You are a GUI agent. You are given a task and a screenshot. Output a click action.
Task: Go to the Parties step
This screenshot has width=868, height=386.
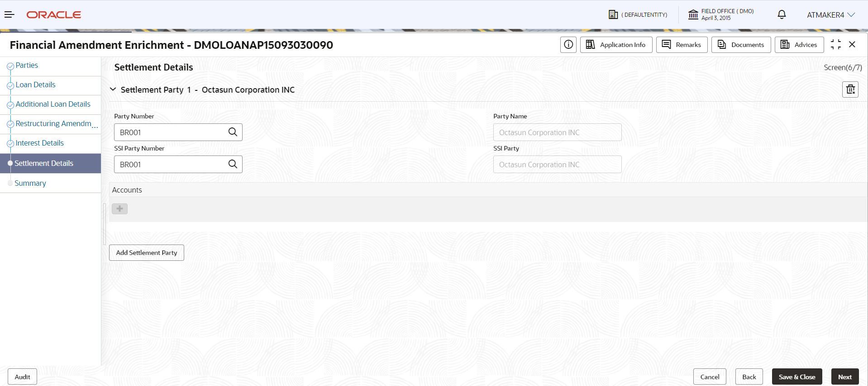[x=27, y=65]
